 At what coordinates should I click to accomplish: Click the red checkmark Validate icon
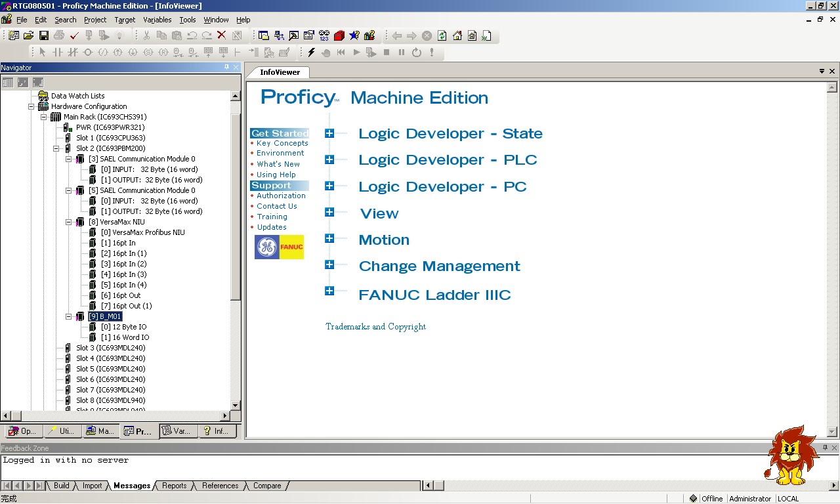coord(73,35)
